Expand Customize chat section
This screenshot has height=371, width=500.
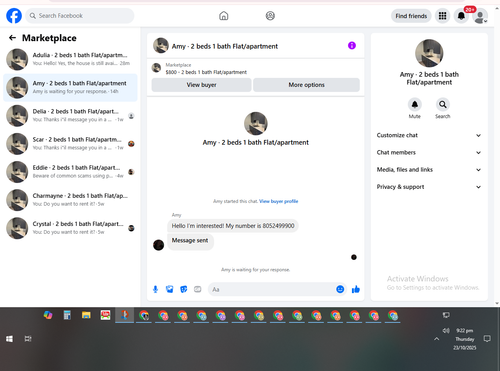pos(429,135)
